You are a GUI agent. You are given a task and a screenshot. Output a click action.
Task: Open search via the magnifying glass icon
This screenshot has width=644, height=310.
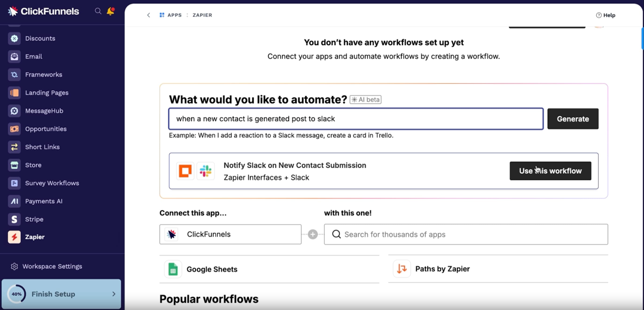[98, 11]
